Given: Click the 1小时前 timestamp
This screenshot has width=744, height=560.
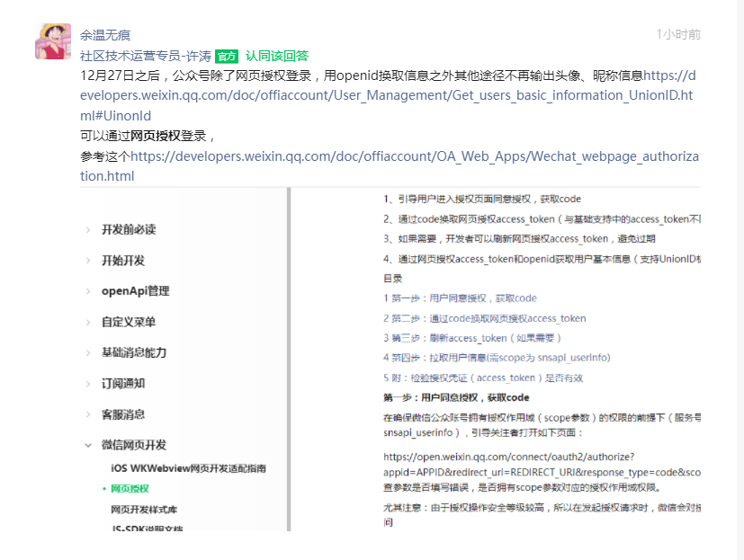Looking at the screenshot, I should click(x=678, y=34).
